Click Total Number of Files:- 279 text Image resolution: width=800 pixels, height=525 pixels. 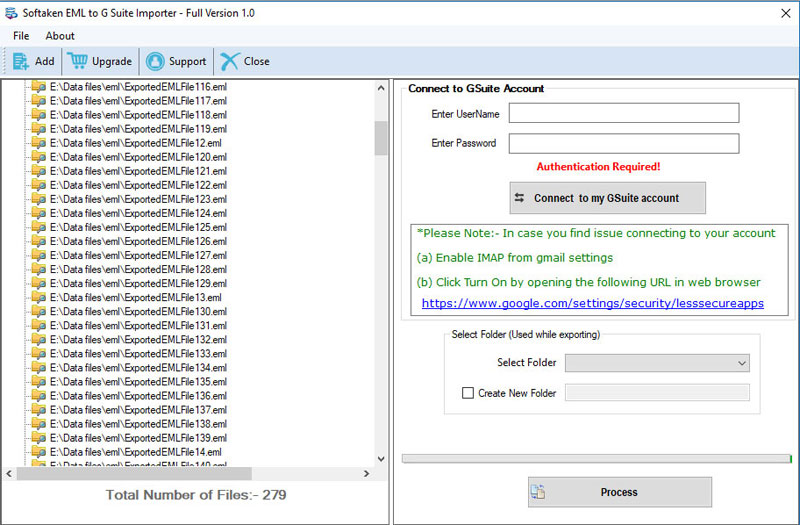pyautogui.click(x=196, y=494)
